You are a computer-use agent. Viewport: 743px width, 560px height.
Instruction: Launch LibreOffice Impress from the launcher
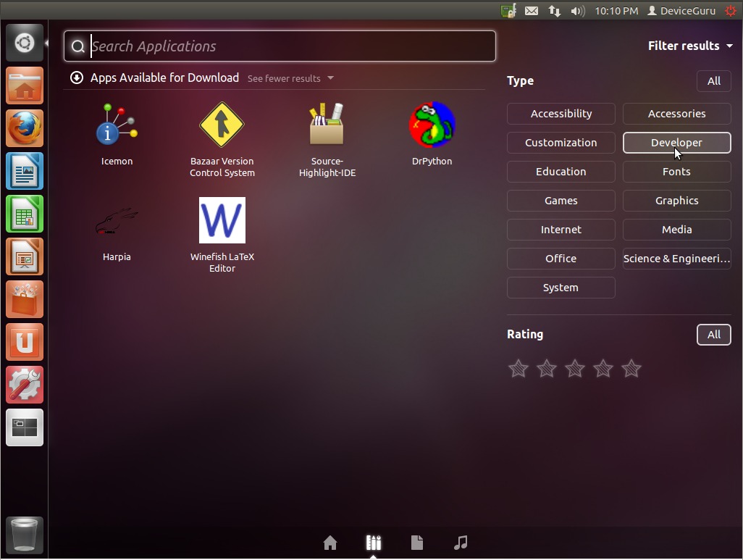(x=25, y=256)
